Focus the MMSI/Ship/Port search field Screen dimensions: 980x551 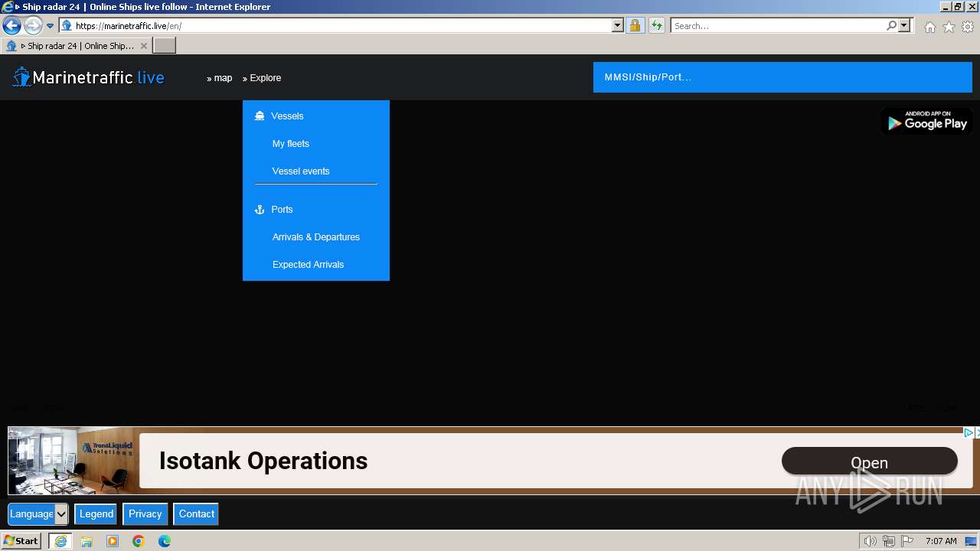782,77
